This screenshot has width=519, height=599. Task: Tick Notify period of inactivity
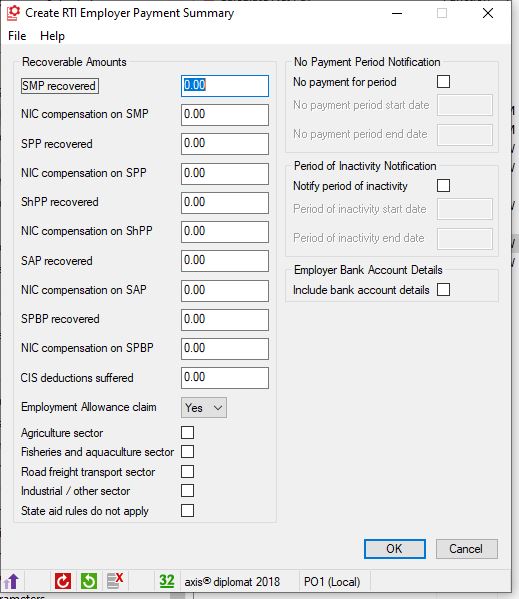coord(443,186)
